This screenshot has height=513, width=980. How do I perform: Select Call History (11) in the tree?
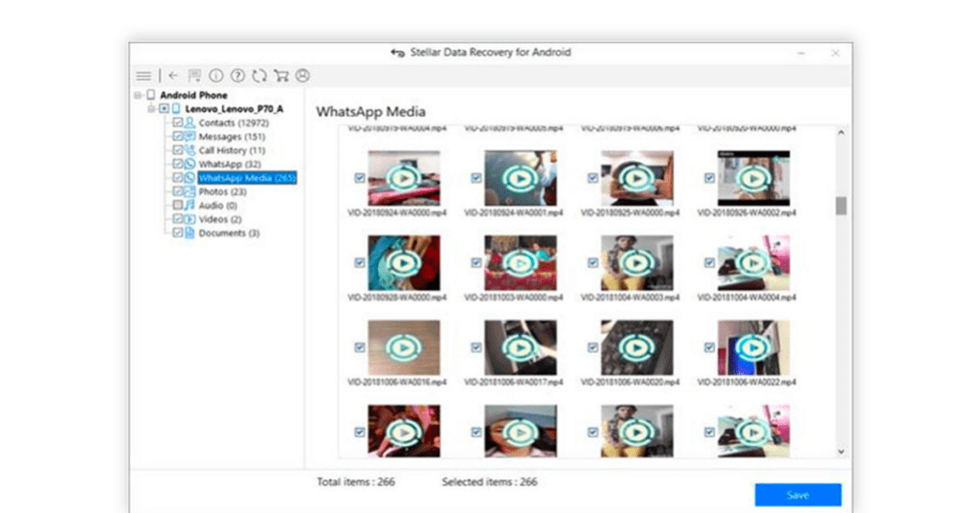point(232,151)
